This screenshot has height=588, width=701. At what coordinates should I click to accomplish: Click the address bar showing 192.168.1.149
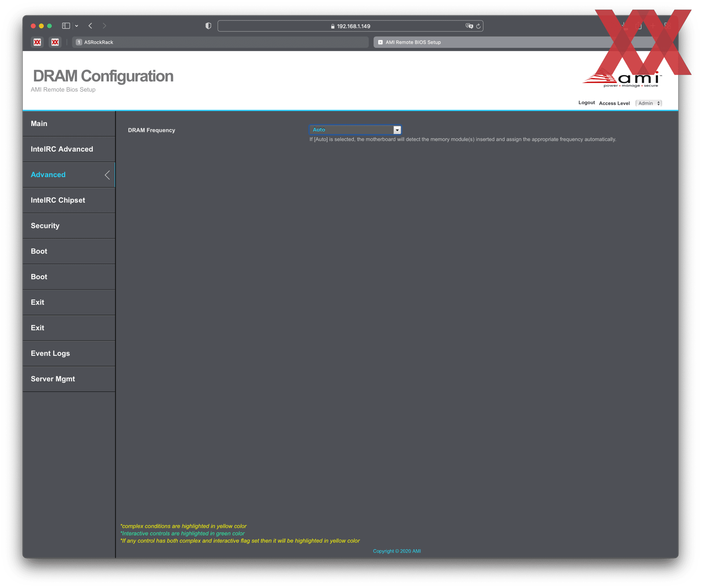click(x=350, y=26)
